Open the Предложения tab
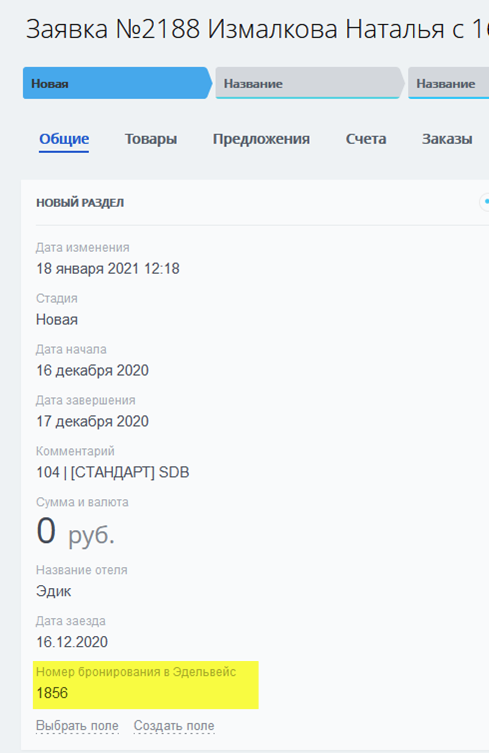The image size is (489, 753). [x=261, y=139]
